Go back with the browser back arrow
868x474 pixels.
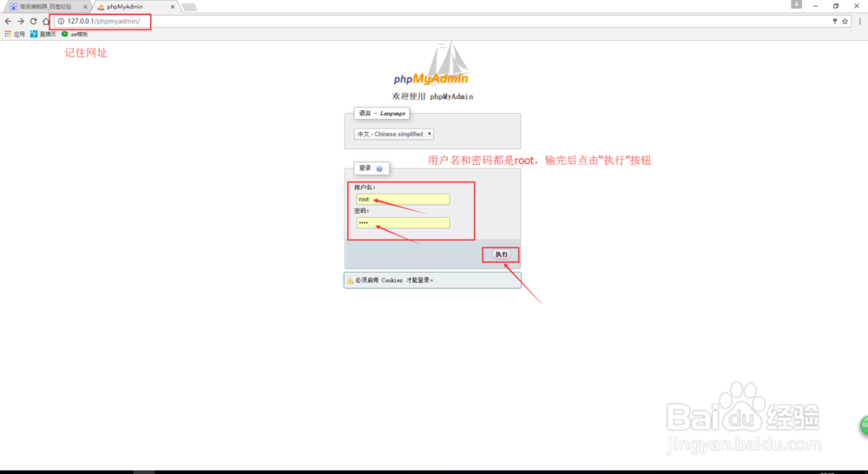(8, 21)
